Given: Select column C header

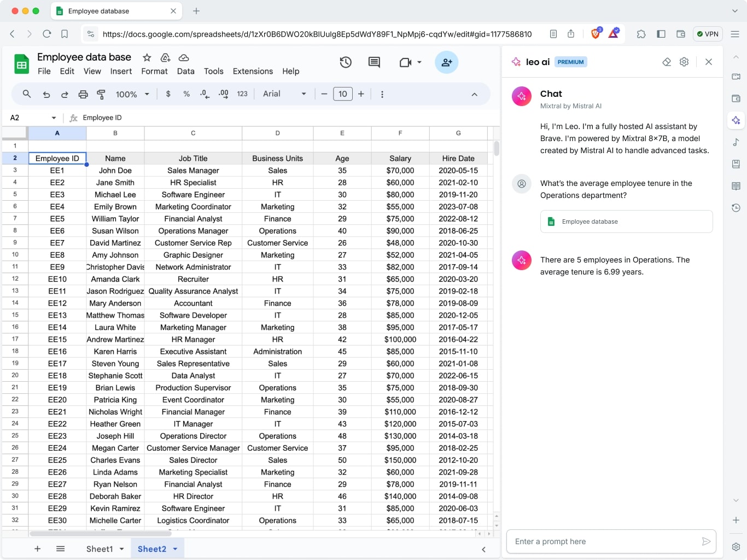Looking at the screenshot, I should pyautogui.click(x=193, y=133).
